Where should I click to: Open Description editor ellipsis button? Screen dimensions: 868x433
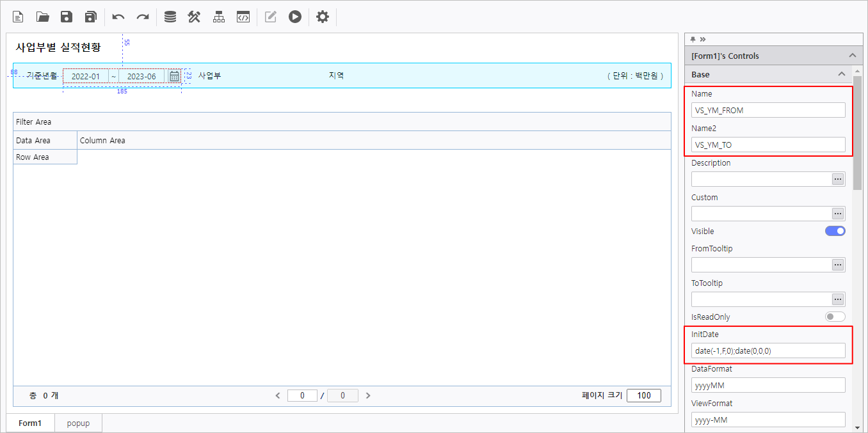click(x=838, y=179)
